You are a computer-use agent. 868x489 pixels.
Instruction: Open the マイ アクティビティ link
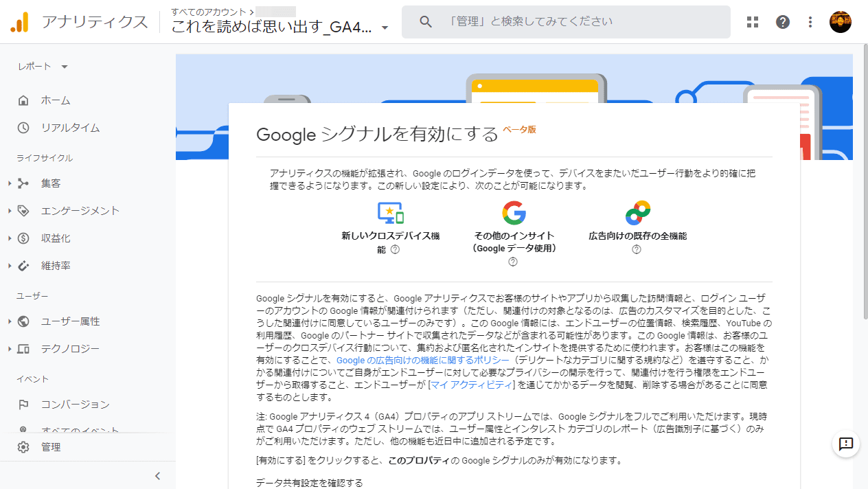coord(472,385)
